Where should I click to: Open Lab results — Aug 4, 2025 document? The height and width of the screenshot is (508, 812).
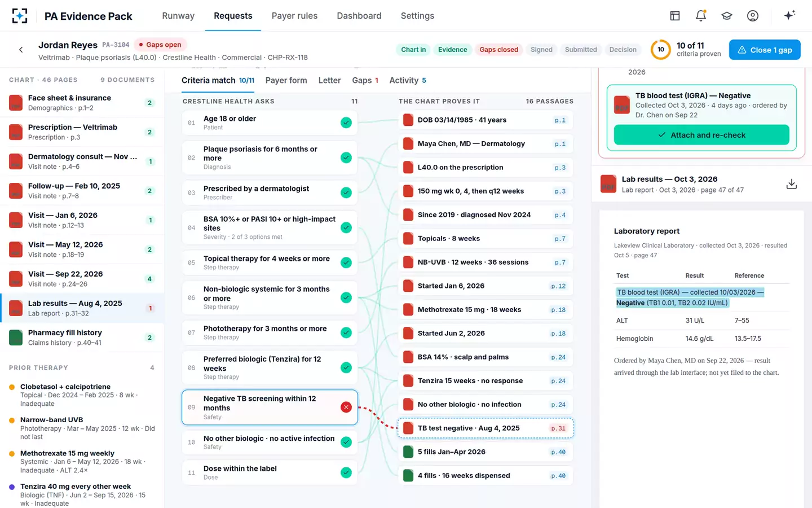click(82, 308)
